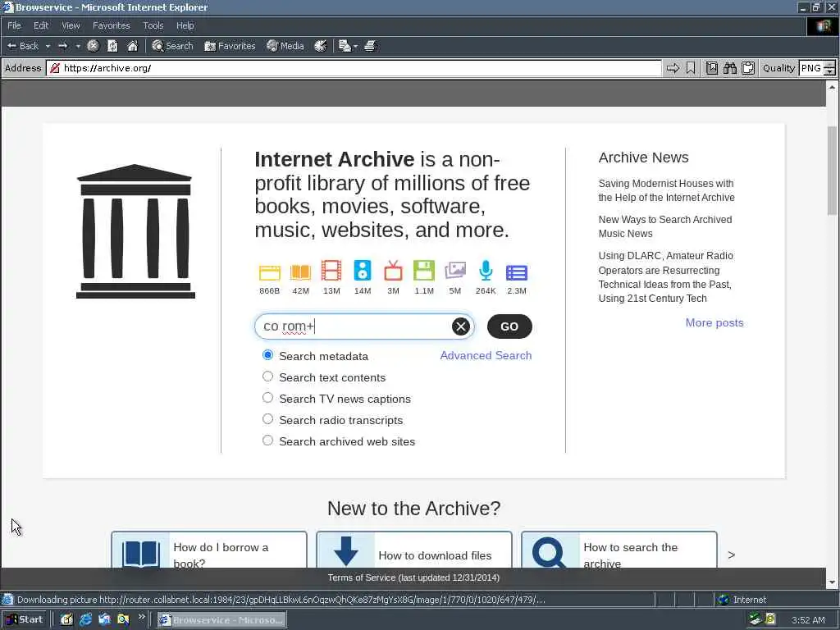Advance the help cards with the > arrow
Viewport: 840px width, 630px height.
point(731,555)
